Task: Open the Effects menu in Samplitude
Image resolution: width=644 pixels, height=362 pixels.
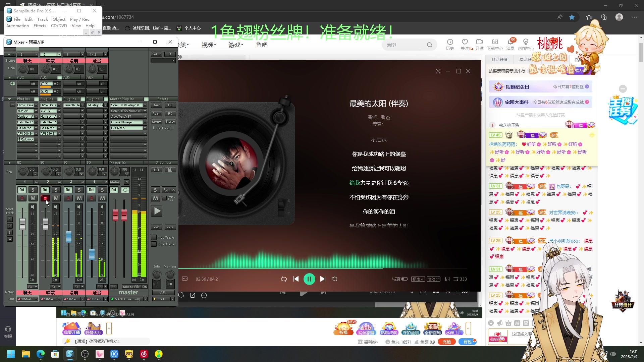Action: click(40, 25)
